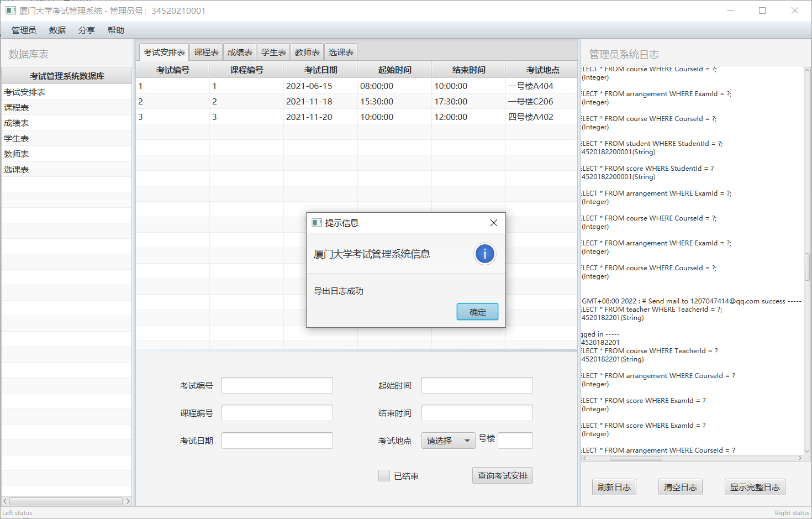
Task: Select 选课表 in database list
Action: tap(66, 169)
